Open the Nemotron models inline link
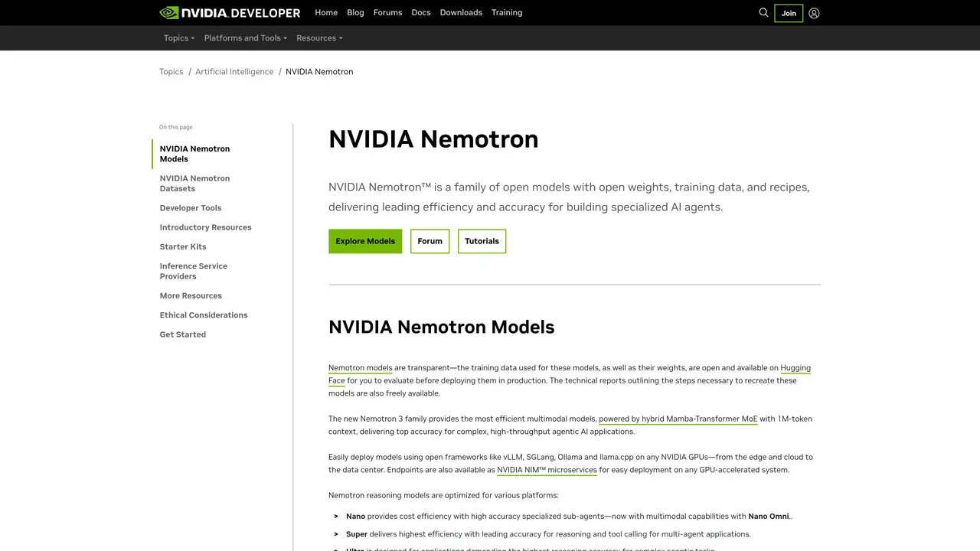Viewport: 980px width, 551px height. click(x=360, y=368)
